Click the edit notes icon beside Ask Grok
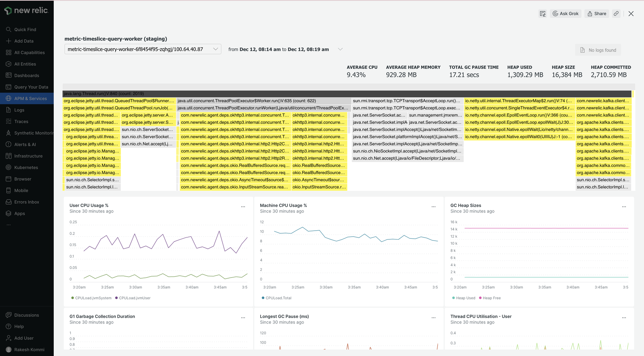The width and height of the screenshot is (644, 356). pos(542,14)
